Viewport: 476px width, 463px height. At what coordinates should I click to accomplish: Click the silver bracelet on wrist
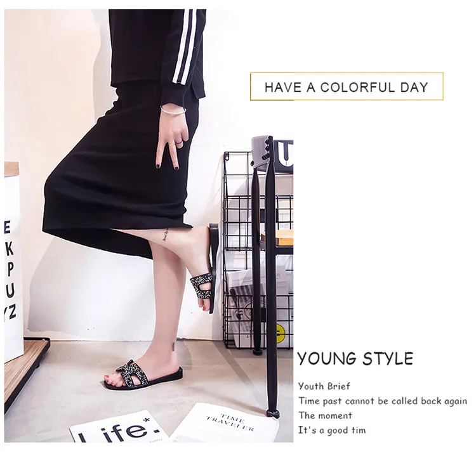point(173,110)
